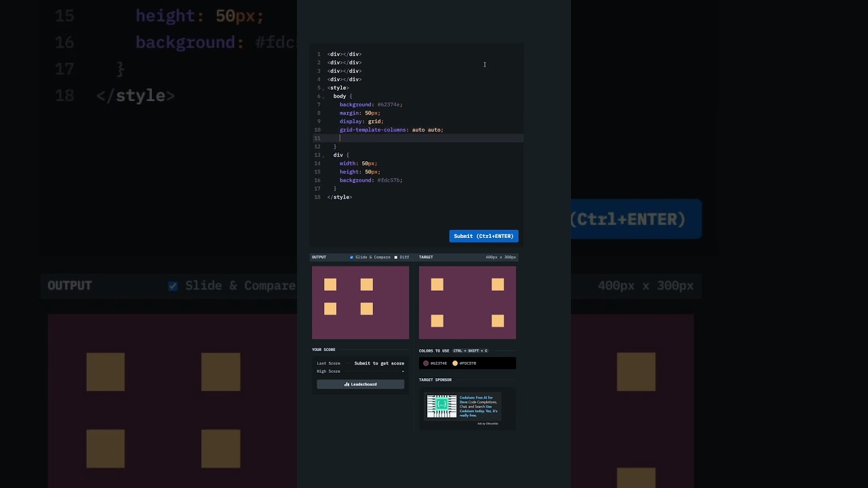Viewport: 868px width, 488px height.
Task: Click the 'display: grid;' line
Action: pos(361,121)
